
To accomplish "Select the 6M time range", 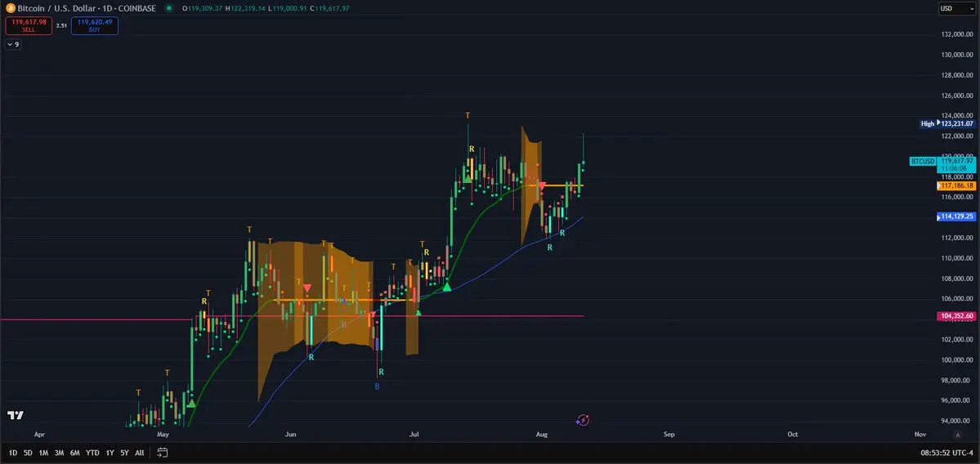I will pos(75,453).
